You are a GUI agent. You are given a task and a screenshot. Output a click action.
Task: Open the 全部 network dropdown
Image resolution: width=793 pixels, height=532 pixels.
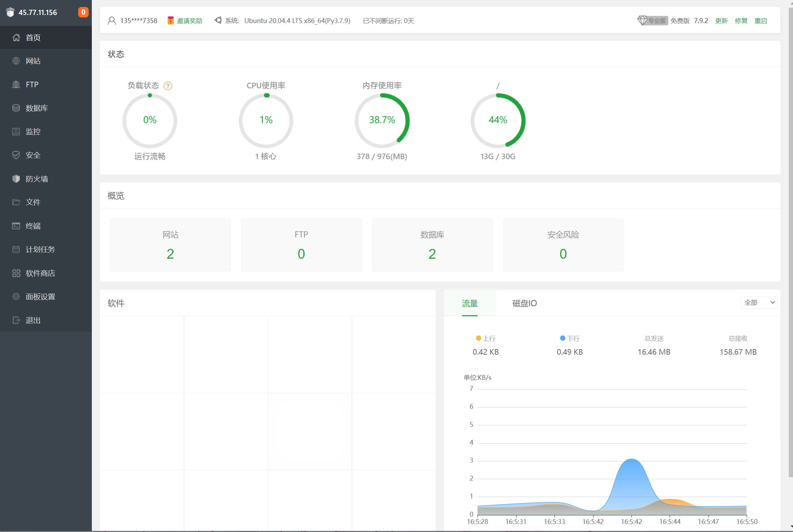coord(759,302)
